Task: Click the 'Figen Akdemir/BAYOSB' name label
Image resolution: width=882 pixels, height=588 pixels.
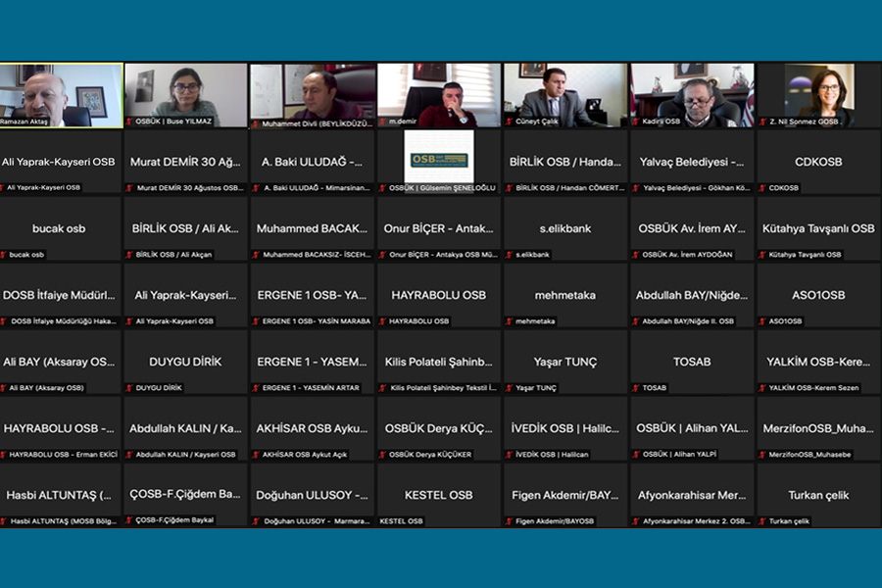Action: [554, 521]
